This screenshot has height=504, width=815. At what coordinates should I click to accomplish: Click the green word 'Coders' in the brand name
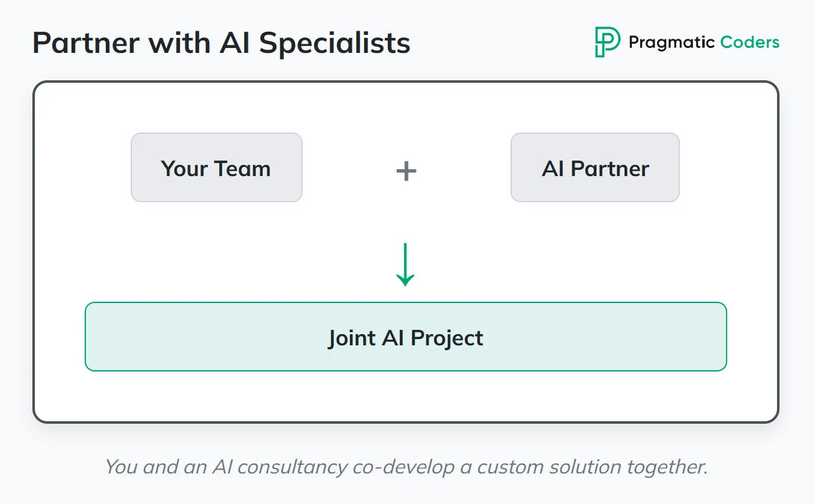[x=750, y=42]
